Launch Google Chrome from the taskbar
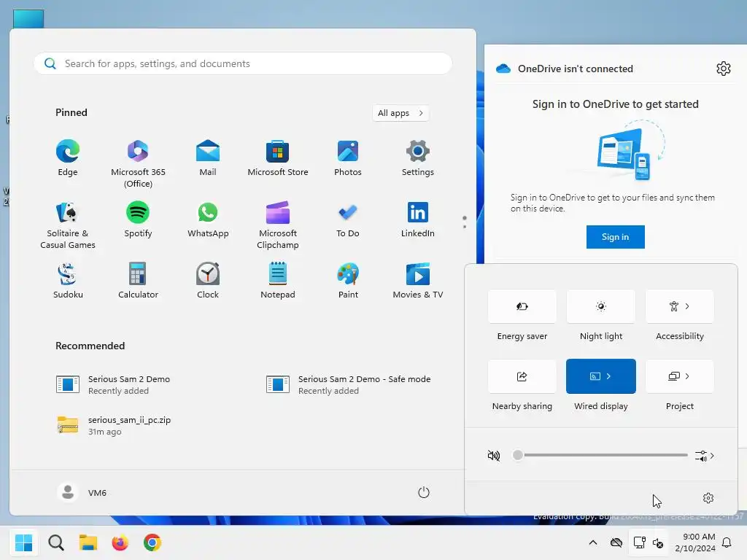The height and width of the screenshot is (560, 747). tap(152, 542)
